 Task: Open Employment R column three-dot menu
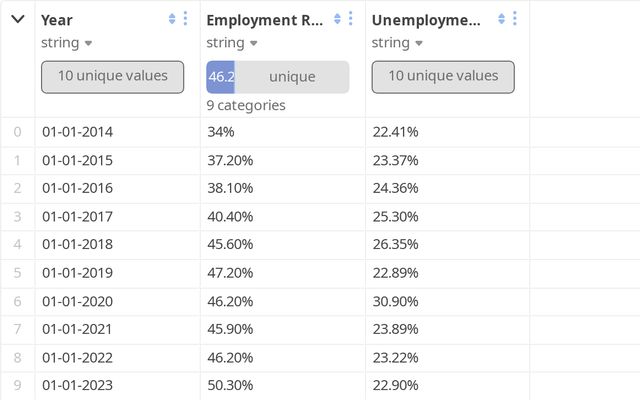pos(350,19)
